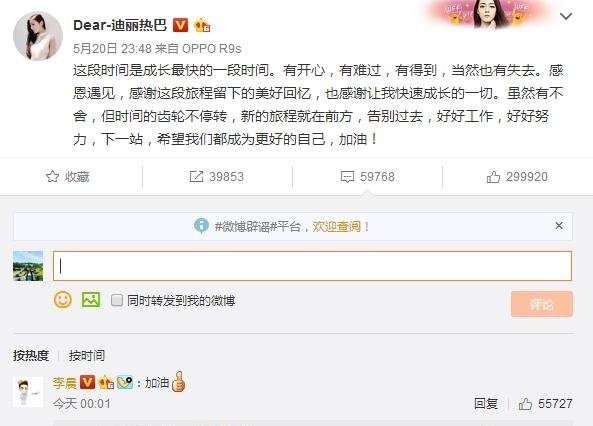This screenshot has width=593, height=426.
Task: Open the emoji picker smiley icon
Action: click(x=63, y=300)
